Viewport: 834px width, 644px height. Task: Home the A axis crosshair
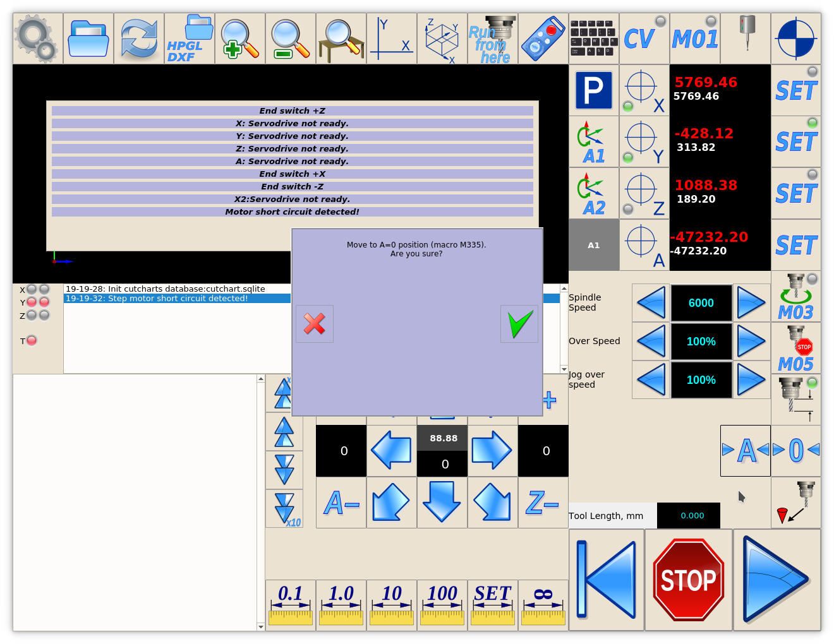tap(644, 246)
